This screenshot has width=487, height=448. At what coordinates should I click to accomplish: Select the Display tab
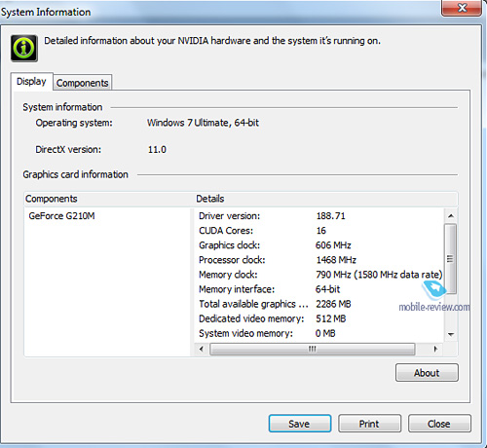point(31,81)
